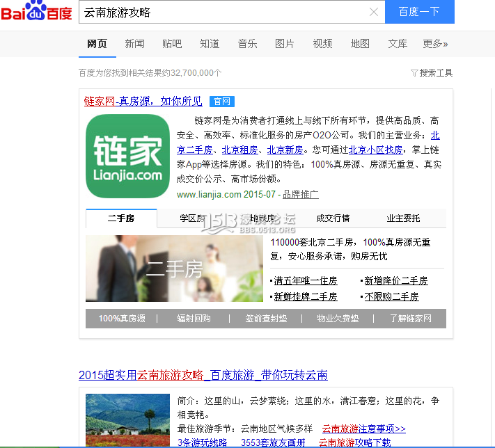Click the 北京租房 link
The image size is (495, 448).
point(240,150)
